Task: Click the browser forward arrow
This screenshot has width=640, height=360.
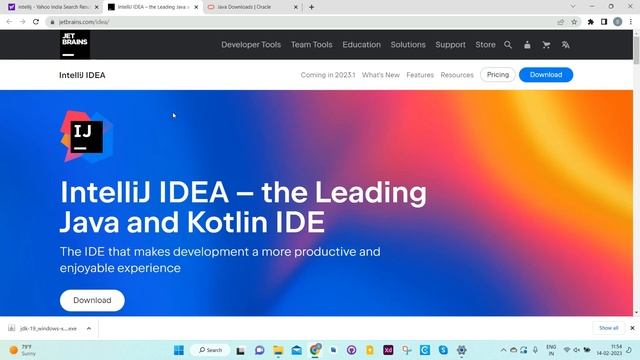Action: pyautogui.click(x=22, y=22)
